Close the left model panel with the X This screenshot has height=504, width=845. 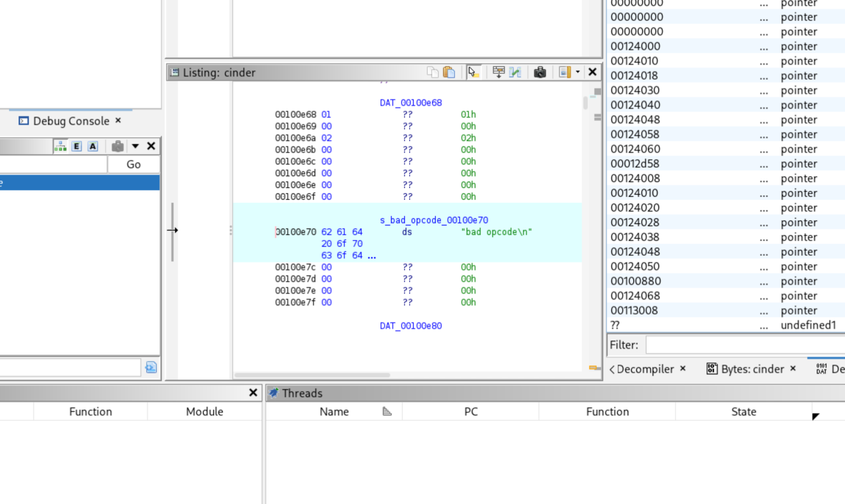pyautogui.click(x=151, y=146)
